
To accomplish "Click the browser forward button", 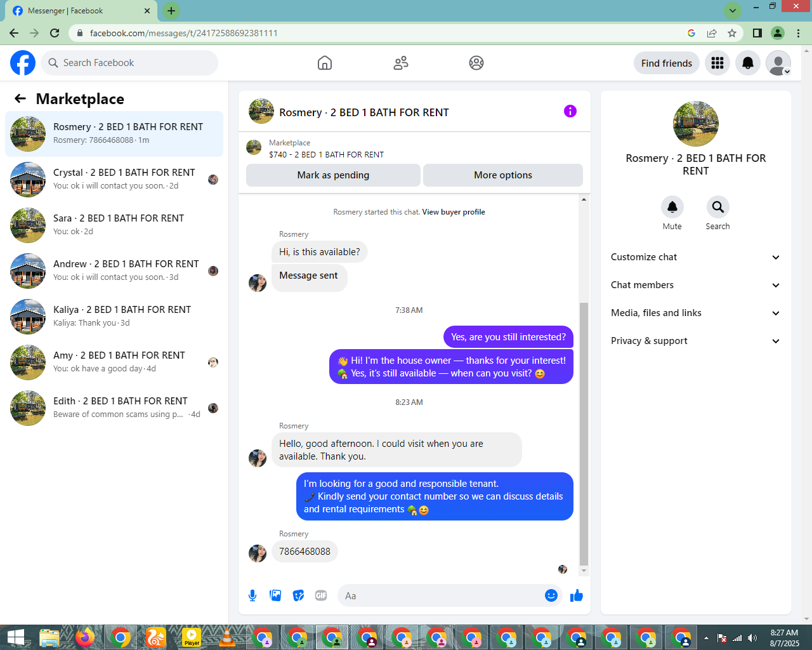I will [34, 33].
